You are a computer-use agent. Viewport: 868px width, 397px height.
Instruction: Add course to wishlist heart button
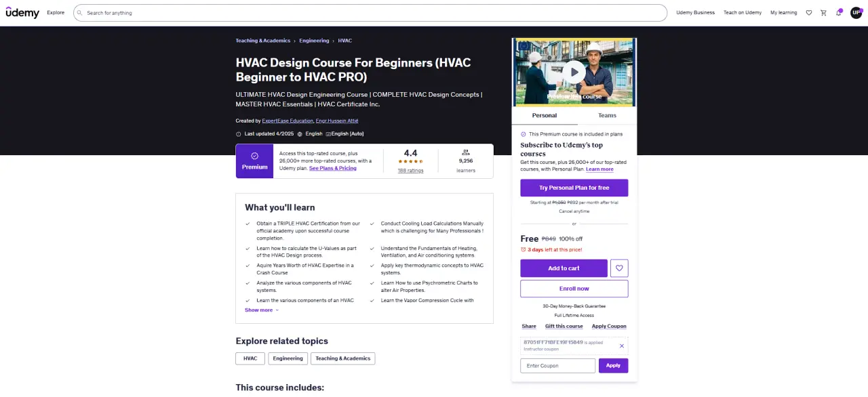coord(619,268)
